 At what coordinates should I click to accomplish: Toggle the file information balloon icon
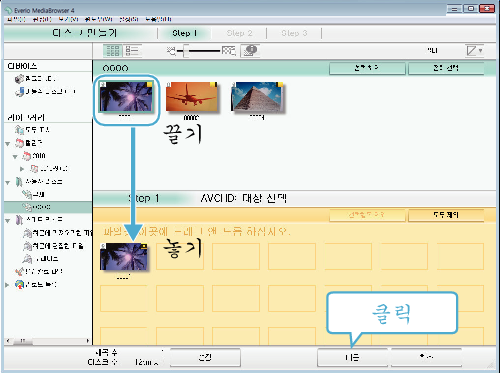click(250, 51)
